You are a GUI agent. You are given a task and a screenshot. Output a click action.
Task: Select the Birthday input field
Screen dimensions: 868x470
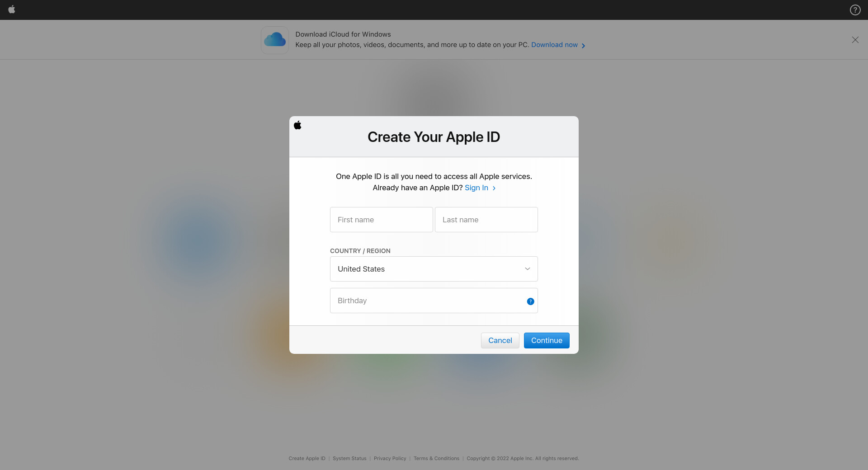434,301
